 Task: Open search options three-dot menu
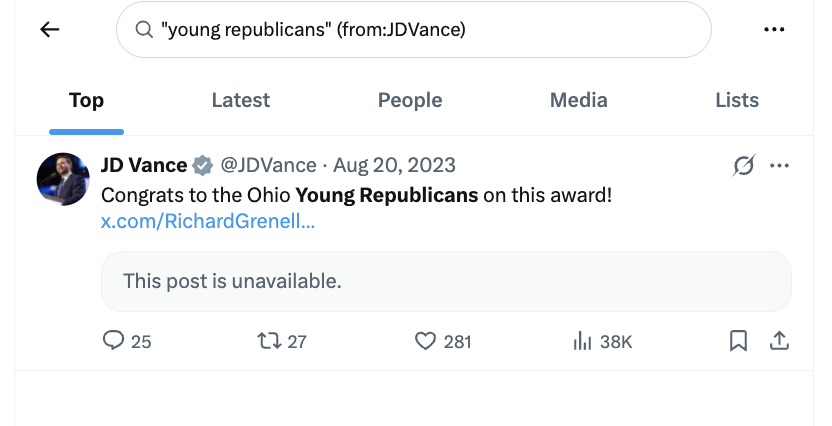(774, 30)
